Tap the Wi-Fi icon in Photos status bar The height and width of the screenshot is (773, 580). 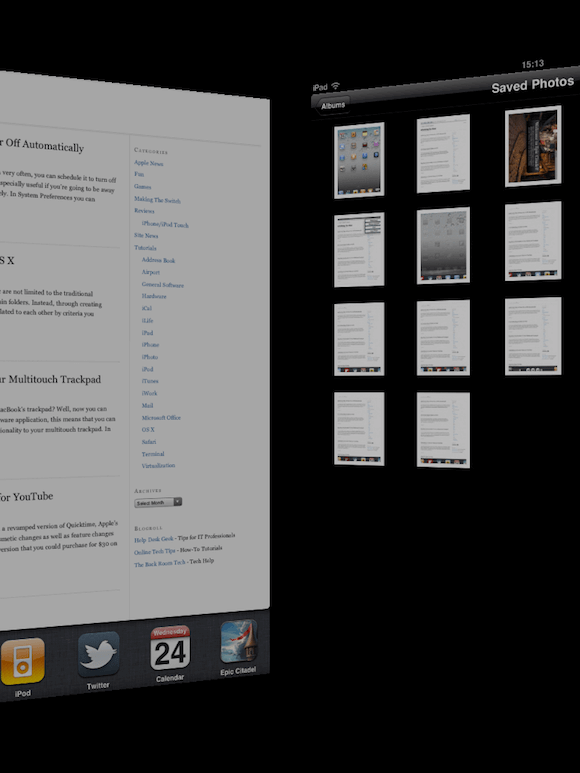336,86
